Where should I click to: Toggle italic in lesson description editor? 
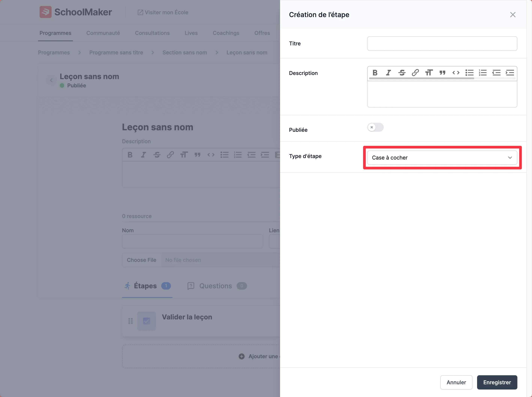[143, 155]
